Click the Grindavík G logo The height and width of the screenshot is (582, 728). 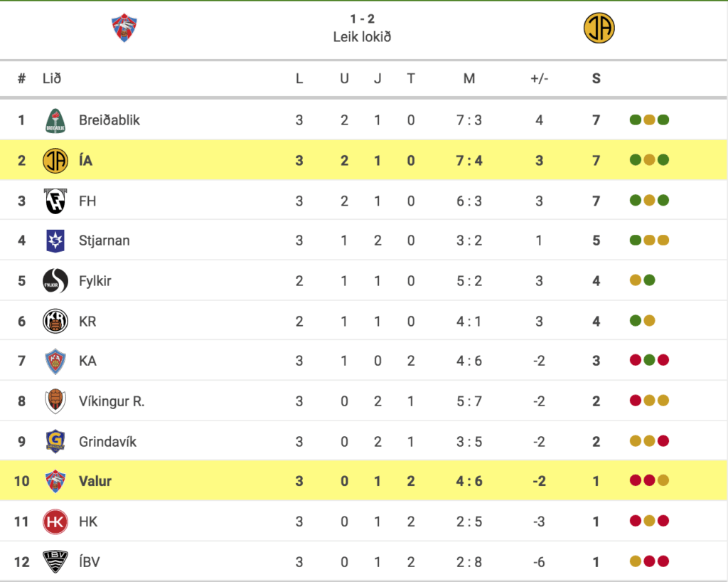[x=55, y=441]
